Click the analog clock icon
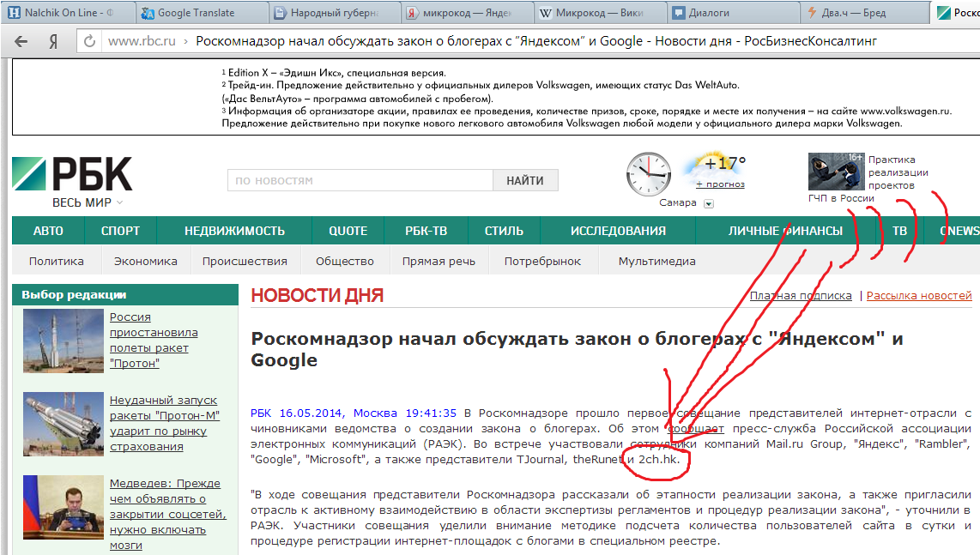This screenshot has width=980, height=555. [649, 174]
